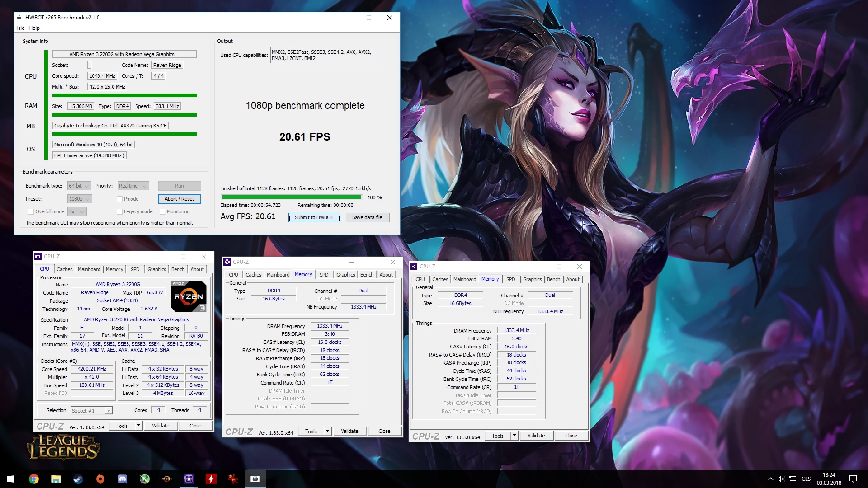Open Bench tab in the middle CPU-Z window
Viewport: 868px width, 488px height.
(367, 275)
